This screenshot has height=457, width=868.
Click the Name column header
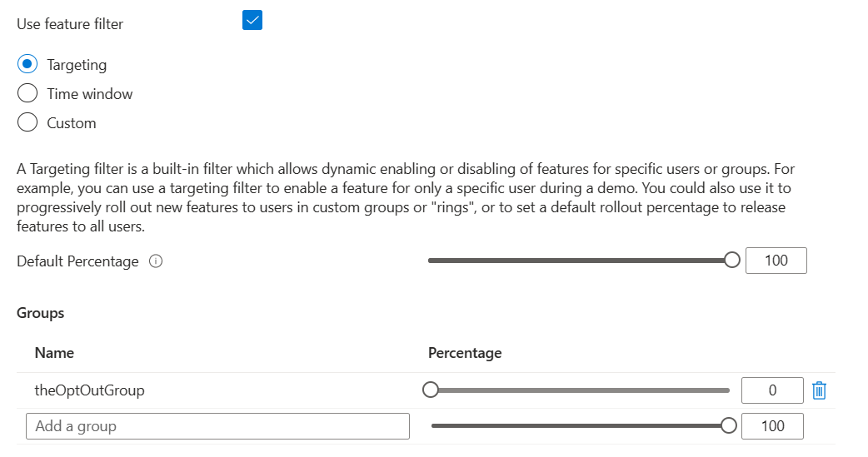[x=54, y=353]
